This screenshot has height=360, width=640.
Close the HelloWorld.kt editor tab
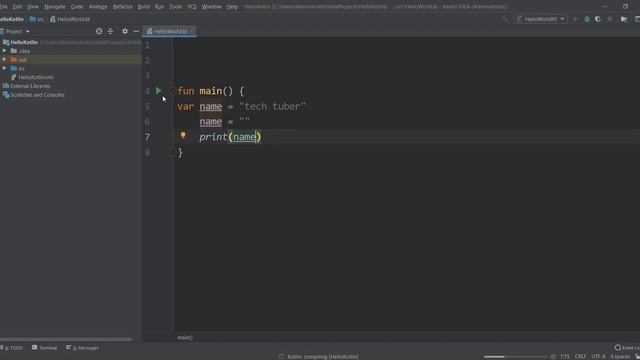[192, 31]
